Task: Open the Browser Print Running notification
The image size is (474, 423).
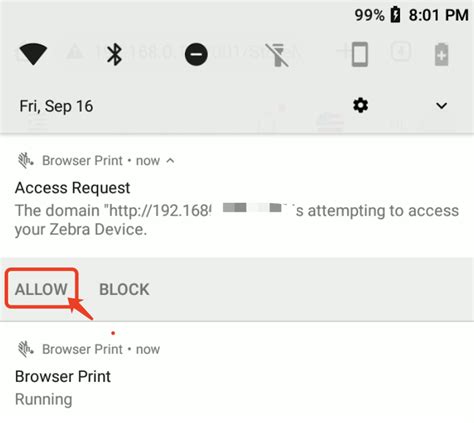Action: (237, 375)
